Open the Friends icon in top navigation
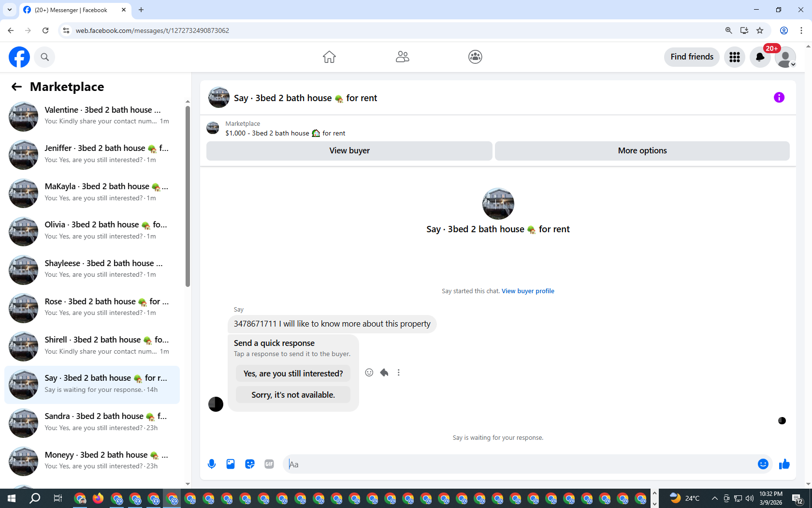The image size is (812, 508). [x=402, y=57]
